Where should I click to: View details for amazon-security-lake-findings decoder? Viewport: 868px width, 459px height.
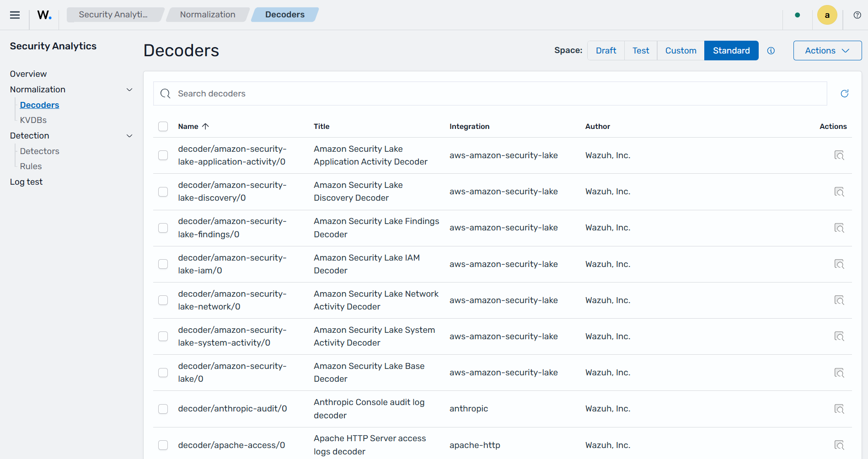pyautogui.click(x=839, y=228)
